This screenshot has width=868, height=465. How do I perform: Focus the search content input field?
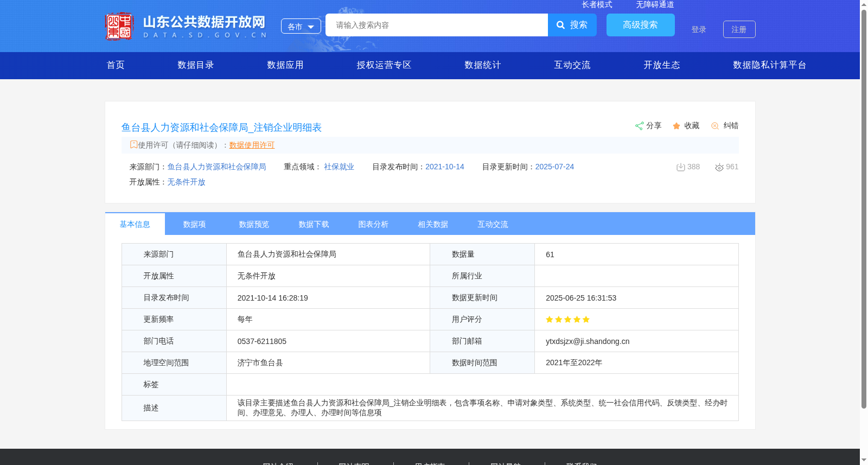(x=437, y=25)
